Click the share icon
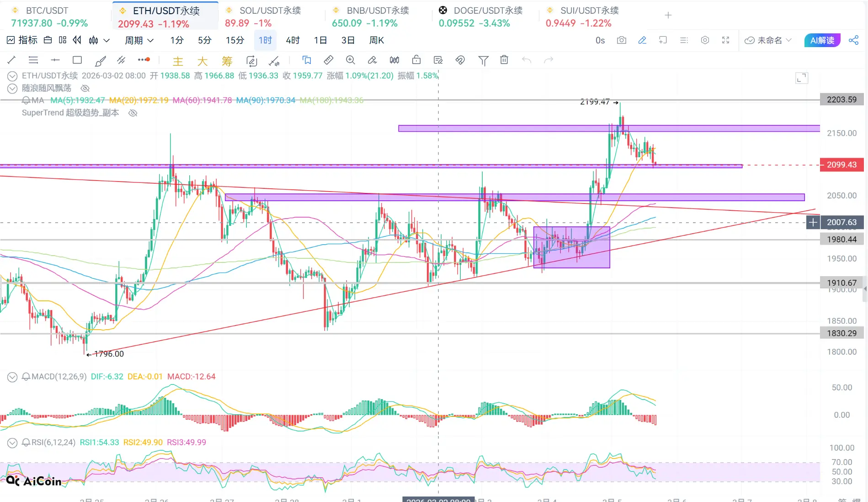This screenshot has height=502, width=868. point(853,40)
